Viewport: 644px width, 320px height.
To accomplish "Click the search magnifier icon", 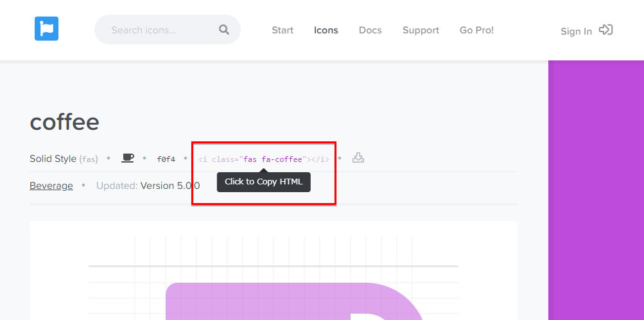I will pos(224,30).
